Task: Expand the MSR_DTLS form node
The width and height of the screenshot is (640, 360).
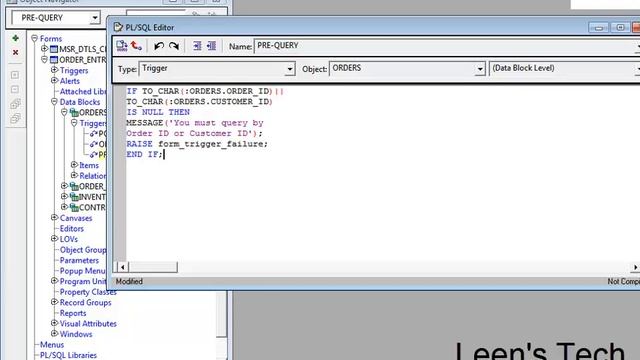Action: (x=44, y=49)
